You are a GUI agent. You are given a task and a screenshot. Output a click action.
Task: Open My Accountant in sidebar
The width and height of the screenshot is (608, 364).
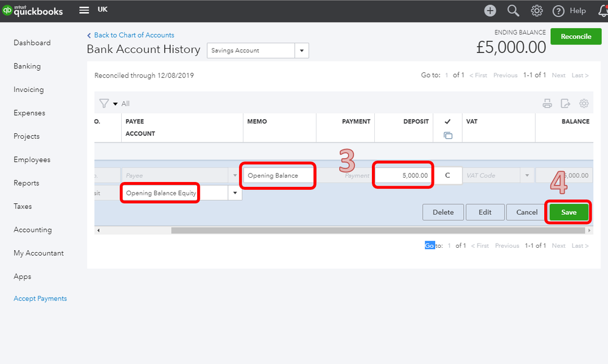[39, 253]
